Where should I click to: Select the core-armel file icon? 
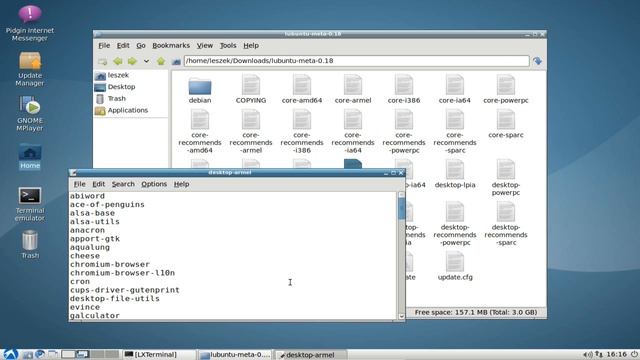(x=353, y=85)
